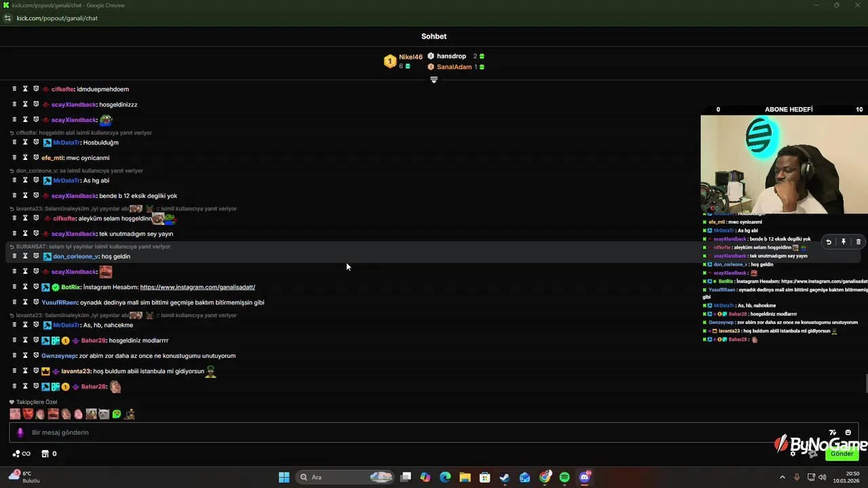
Task: Delete lavanta23's 'hoş buldum abiii' message
Action: pyautogui.click(x=14, y=371)
